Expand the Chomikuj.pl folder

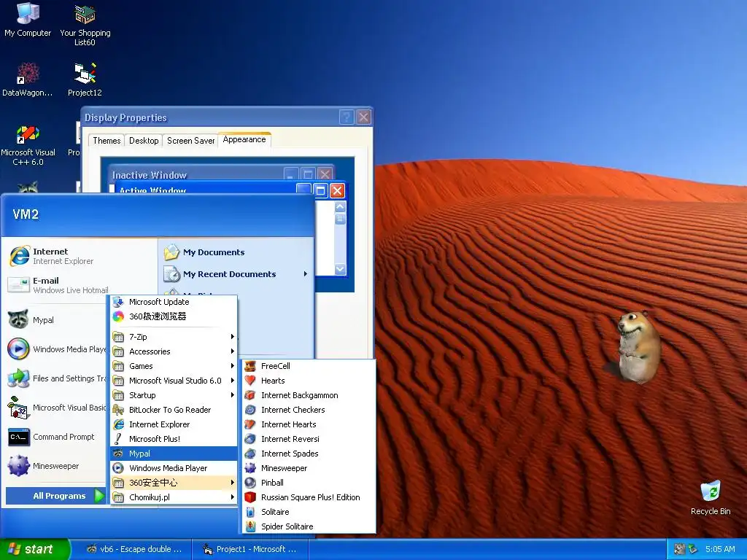pyautogui.click(x=174, y=497)
